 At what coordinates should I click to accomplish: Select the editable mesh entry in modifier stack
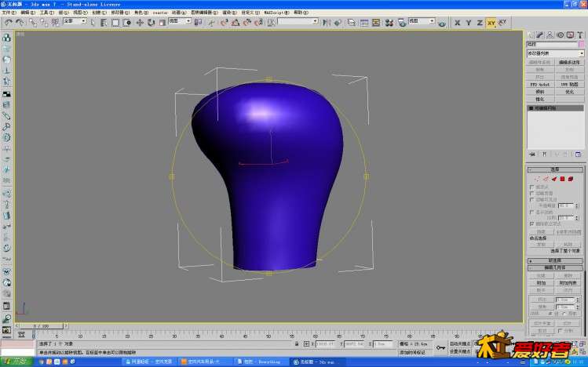[x=555, y=108]
